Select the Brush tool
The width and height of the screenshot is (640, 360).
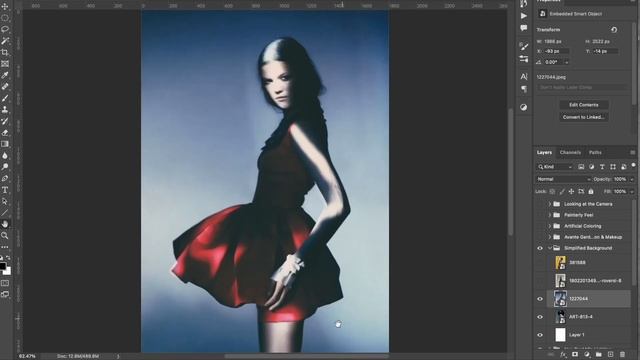5,98
